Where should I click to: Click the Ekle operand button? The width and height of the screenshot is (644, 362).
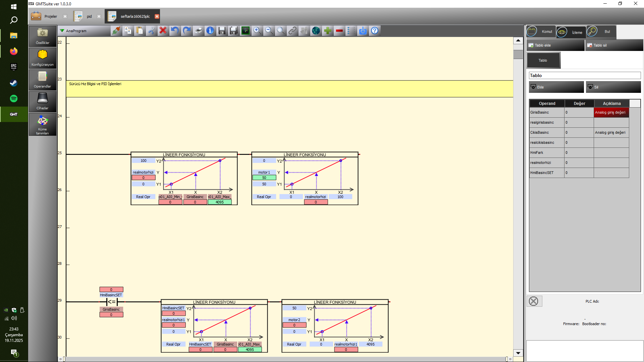pyautogui.click(x=556, y=87)
